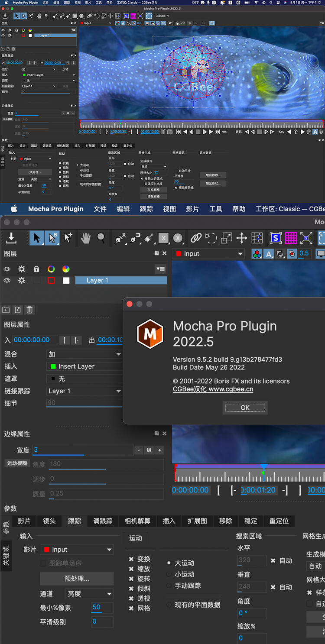Click the 宽度 value slider showing 3, enlarged view
The height and width of the screenshot is (644, 325).
pyautogui.click(x=83, y=450)
